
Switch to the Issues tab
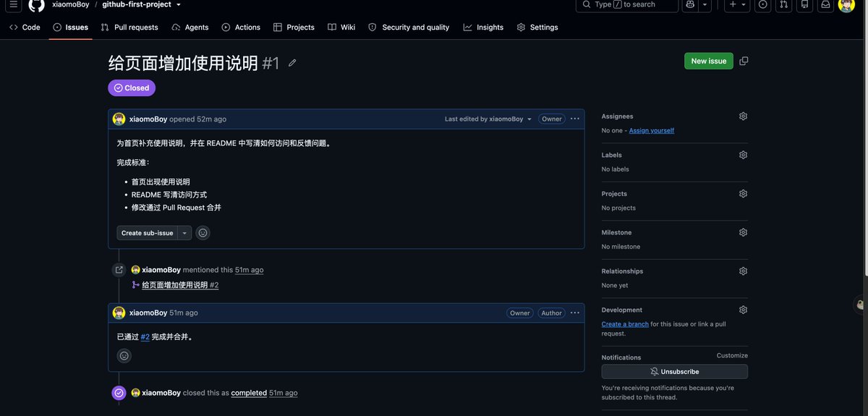[x=70, y=27]
